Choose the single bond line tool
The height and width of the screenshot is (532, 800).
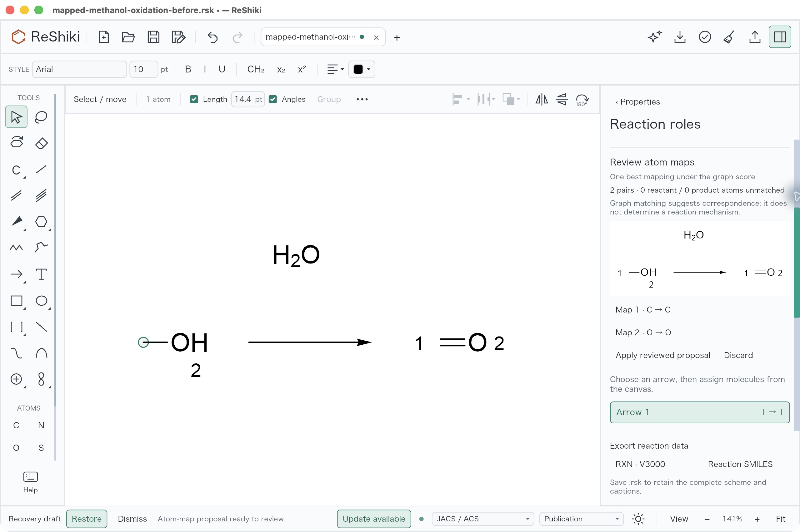point(41,169)
